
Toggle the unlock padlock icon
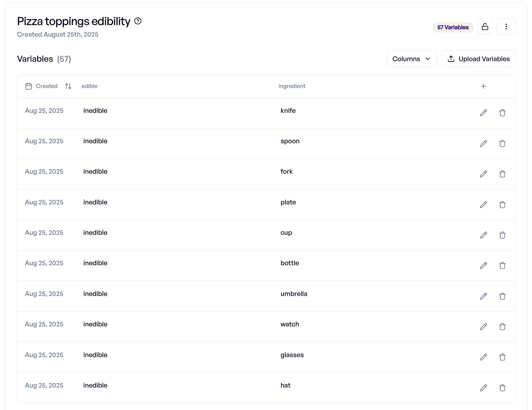pos(485,27)
